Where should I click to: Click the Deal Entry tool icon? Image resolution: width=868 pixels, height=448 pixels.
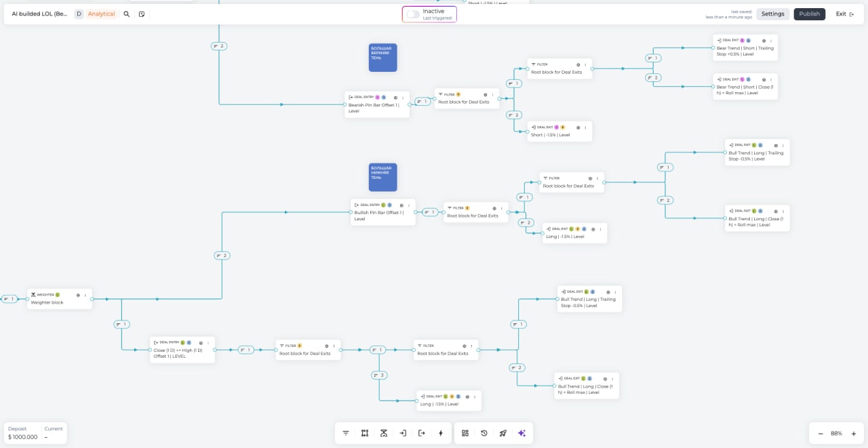coord(402,432)
